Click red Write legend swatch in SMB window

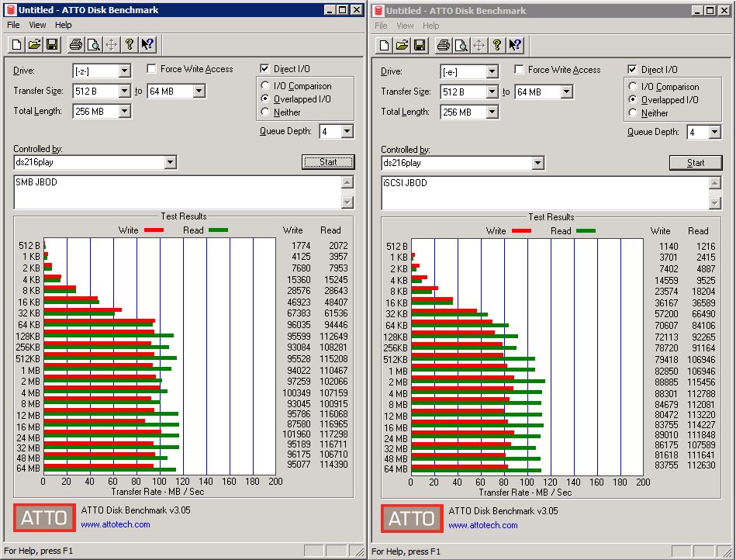tap(154, 230)
